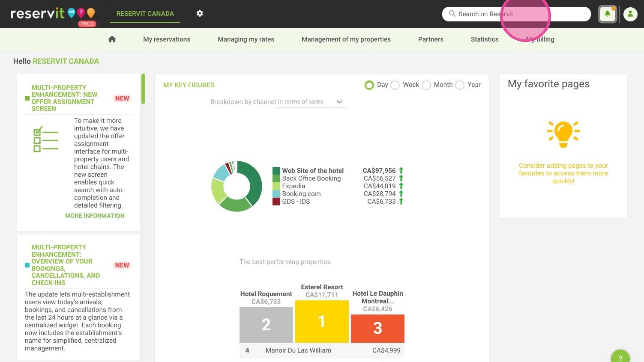Screen dimensions: 644x362
Task: Click the green arrow beside CA$56,527
Action: click(x=401, y=178)
